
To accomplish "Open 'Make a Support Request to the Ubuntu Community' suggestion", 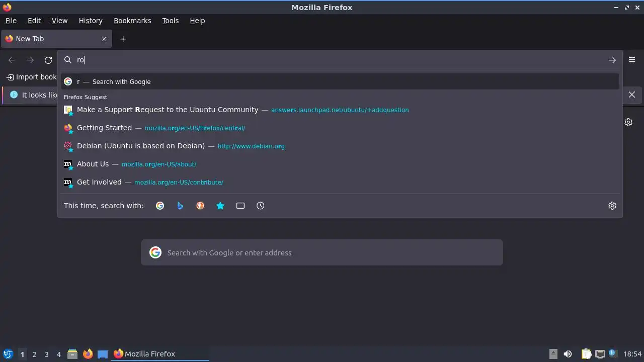I will tap(340, 110).
